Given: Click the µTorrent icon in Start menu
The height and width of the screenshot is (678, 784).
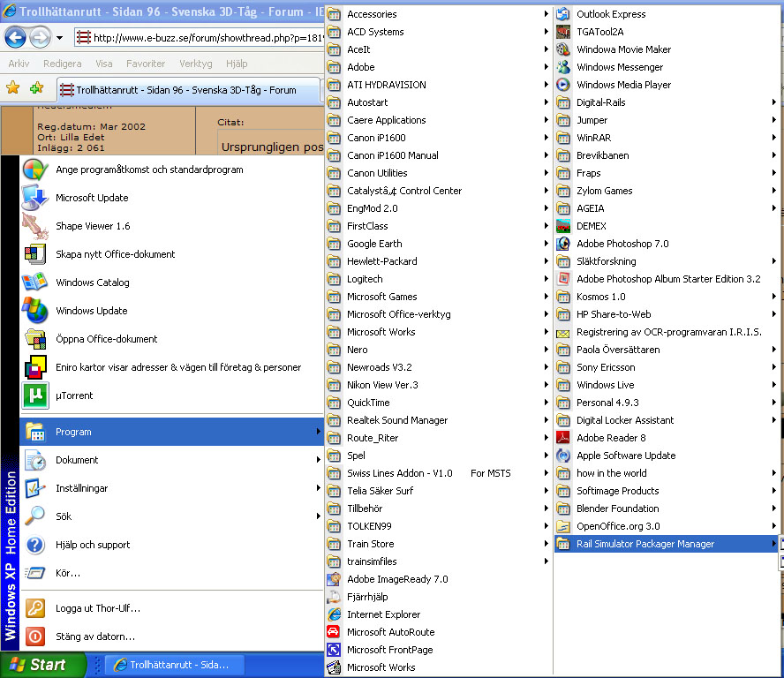Looking at the screenshot, I should point(35,395).
